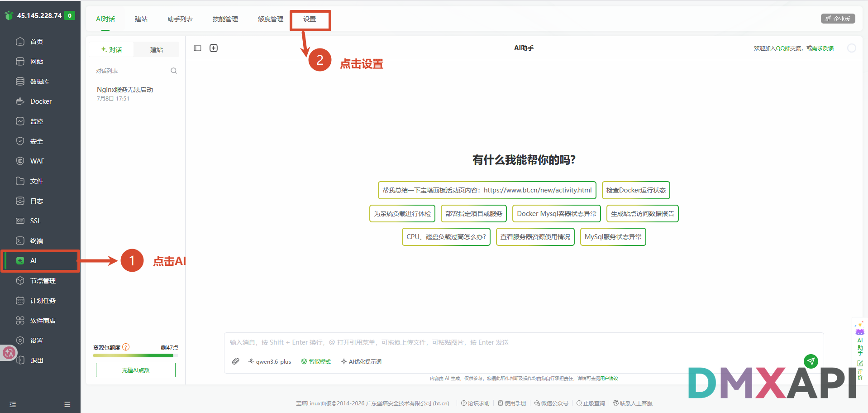
Task: Pick the Docker Mysql容器状态异常 prompt
Action: [557, 214]
